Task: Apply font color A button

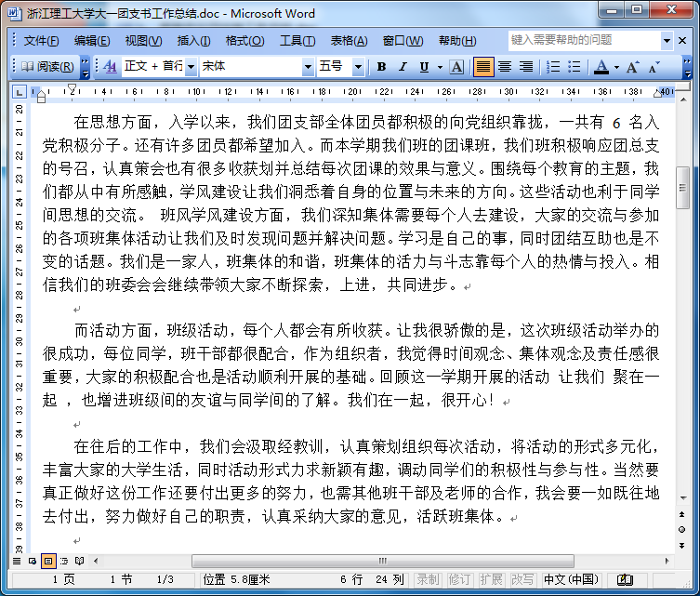Action: coord(601,67)
